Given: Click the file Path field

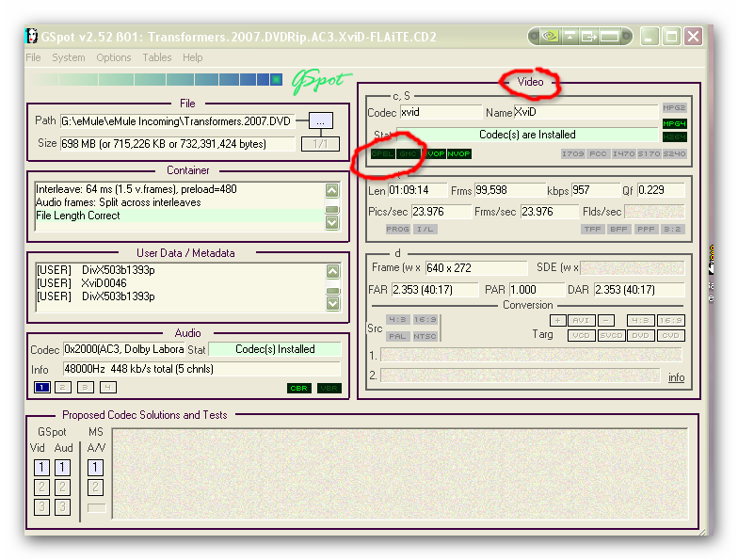Looking at the screenshot, I should pos(178,121).
